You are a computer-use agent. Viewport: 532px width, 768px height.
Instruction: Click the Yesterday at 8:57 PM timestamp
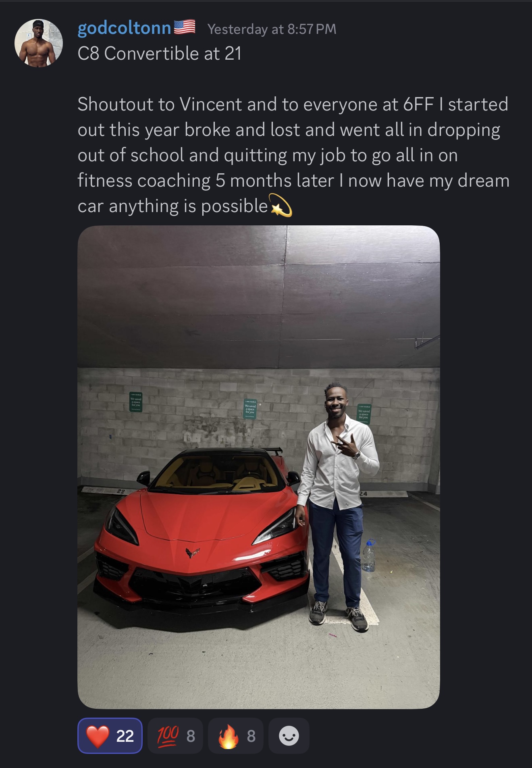272,29
